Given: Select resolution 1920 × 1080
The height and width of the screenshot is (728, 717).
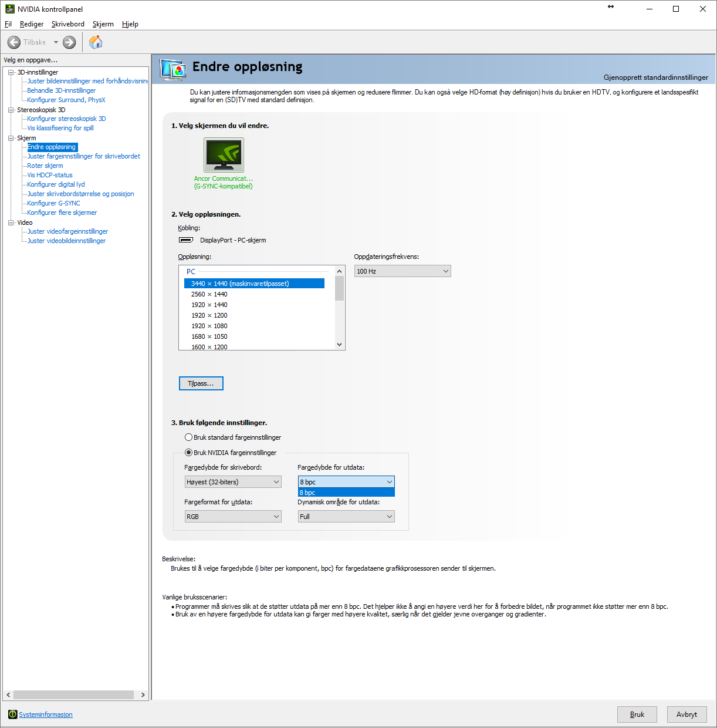Looking at the screenshot, I should [254, 326].
